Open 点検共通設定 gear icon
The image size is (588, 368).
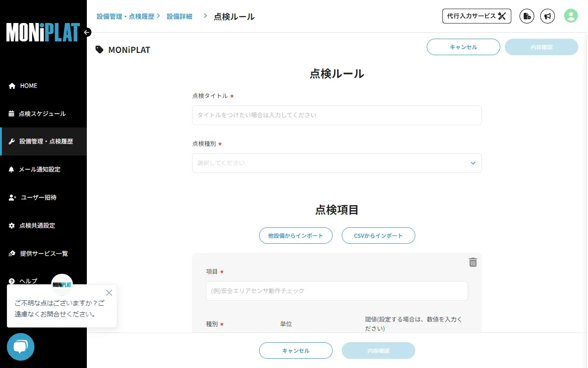[x=11, y=225]
